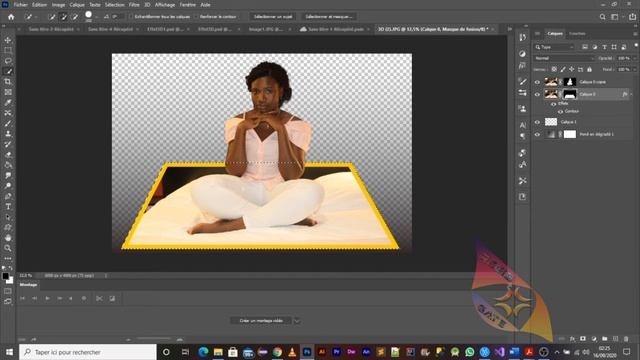
Task: Click the lock image pixels brush icon
Action: point(563,69)
